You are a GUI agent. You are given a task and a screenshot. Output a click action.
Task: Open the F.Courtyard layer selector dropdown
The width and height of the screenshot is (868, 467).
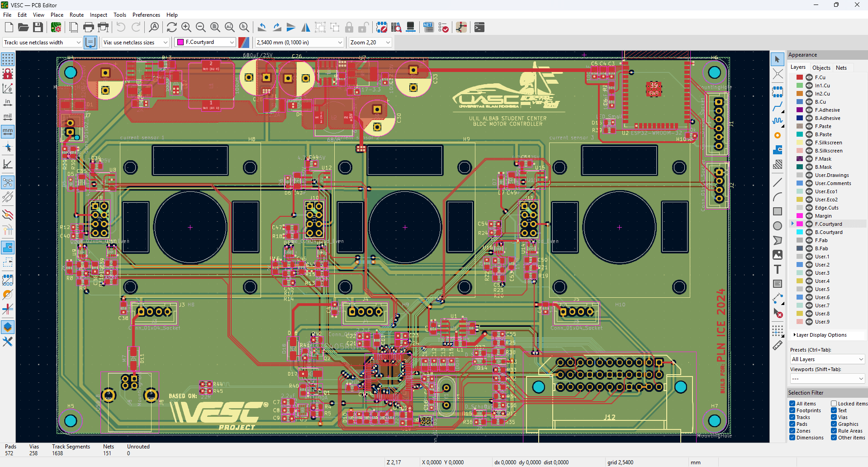point(206,42)
